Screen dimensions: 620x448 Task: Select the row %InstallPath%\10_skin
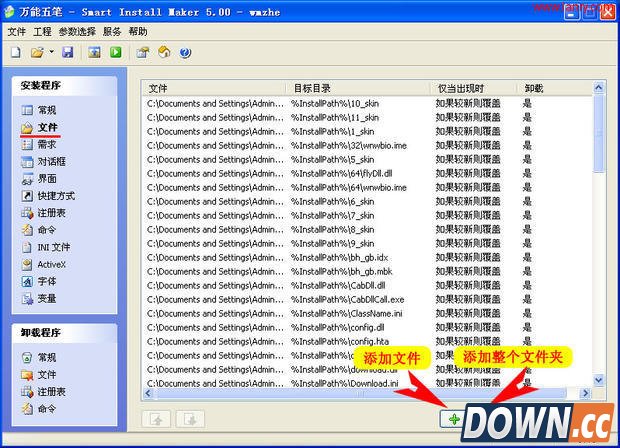pyautogui.click(x=368, y=104)
